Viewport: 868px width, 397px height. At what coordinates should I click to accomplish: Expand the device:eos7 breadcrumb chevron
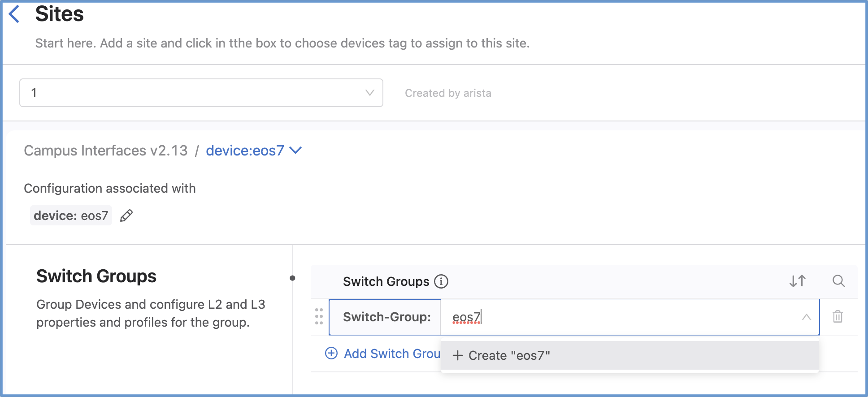[296, 151]
